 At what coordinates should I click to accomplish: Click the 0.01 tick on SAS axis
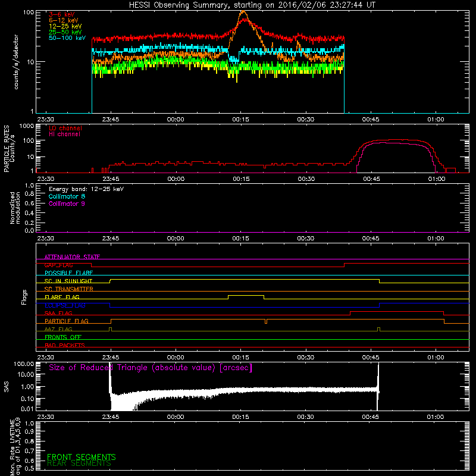tap(27, 409)
